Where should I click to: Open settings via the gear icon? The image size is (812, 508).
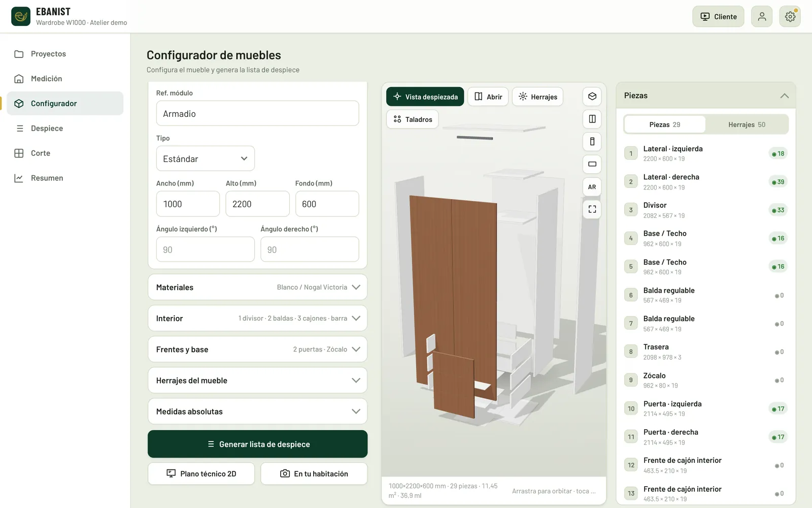[790, 17]
